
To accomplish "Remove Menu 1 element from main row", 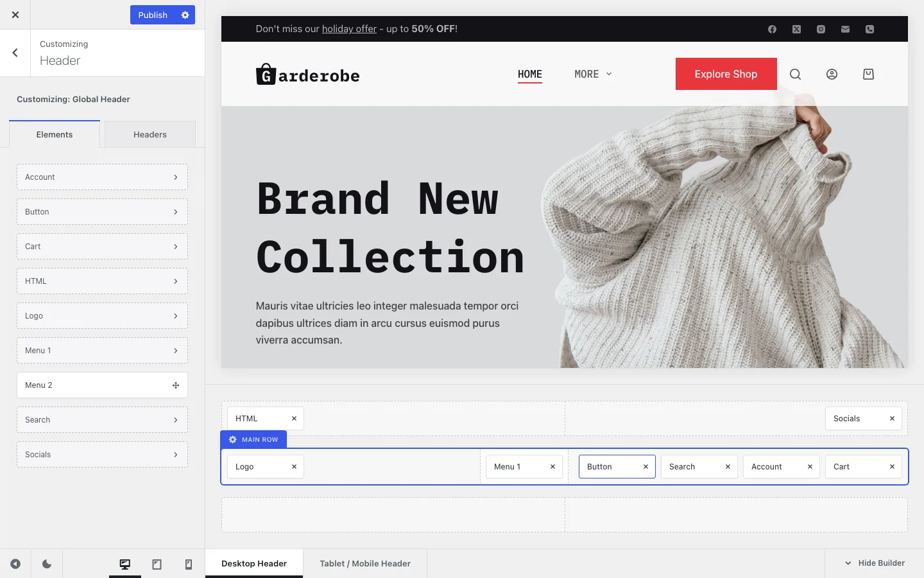I will tap(552, 466).
